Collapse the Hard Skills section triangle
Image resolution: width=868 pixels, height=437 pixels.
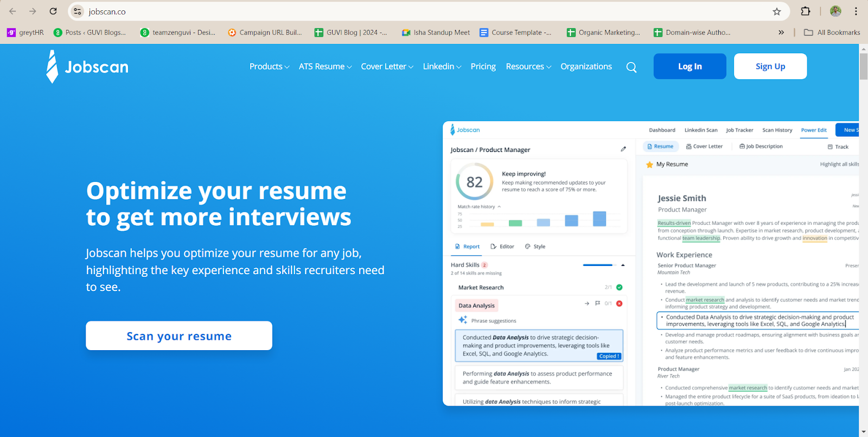[623, 265]
